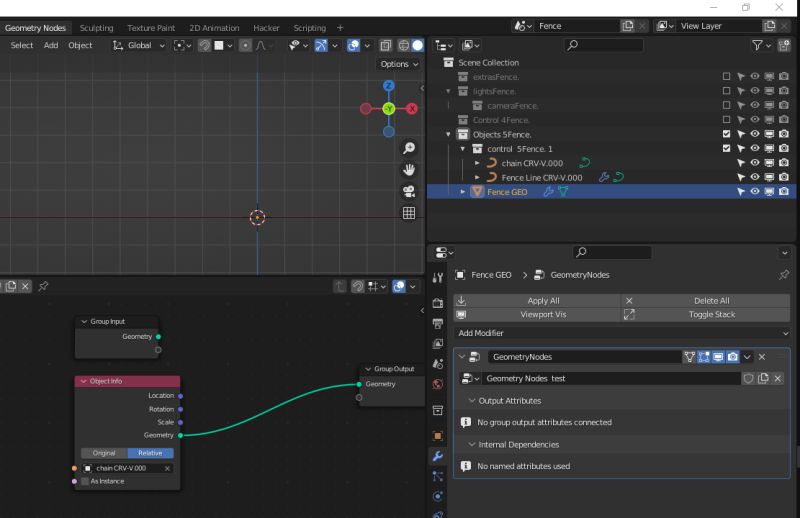Toggle render camera icon for Fence GEO
Viewport: 800px width, 518px height.
coord(784,191)
